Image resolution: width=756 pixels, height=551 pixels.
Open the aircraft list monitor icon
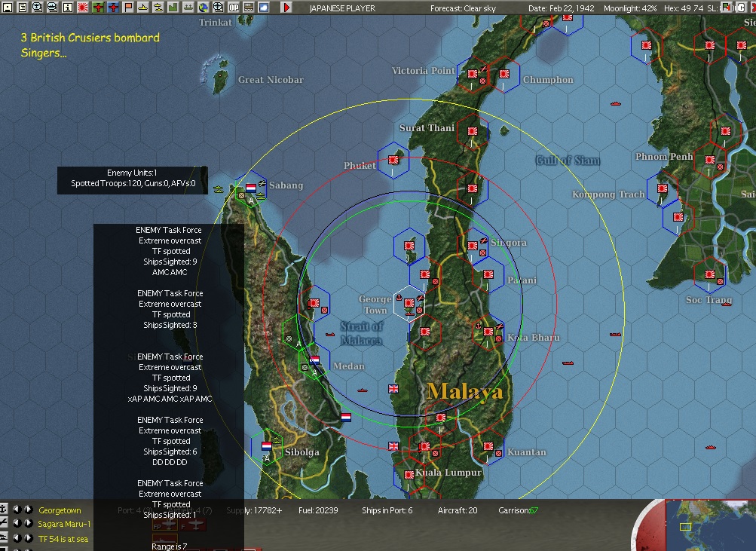coord(37,8)
